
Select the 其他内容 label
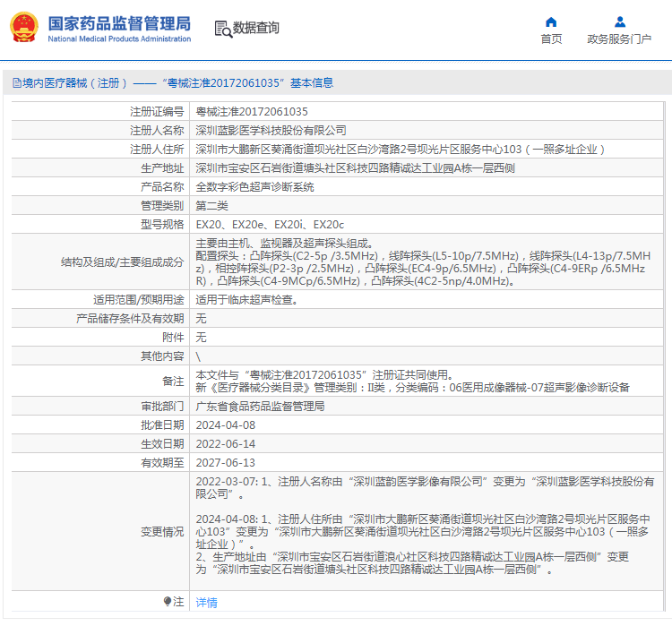pos(162,356)
